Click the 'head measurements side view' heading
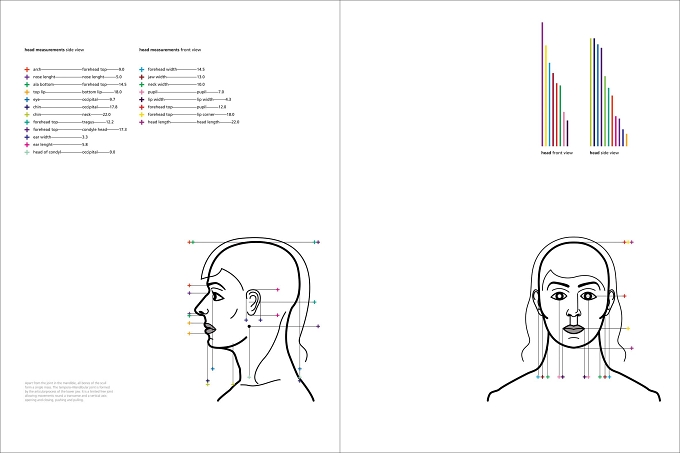 54,50
